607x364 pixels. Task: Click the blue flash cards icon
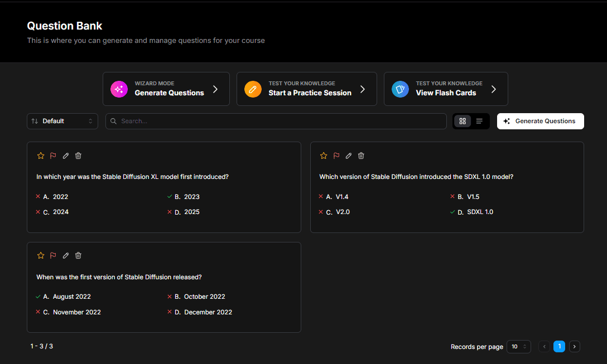pos(400,89)
